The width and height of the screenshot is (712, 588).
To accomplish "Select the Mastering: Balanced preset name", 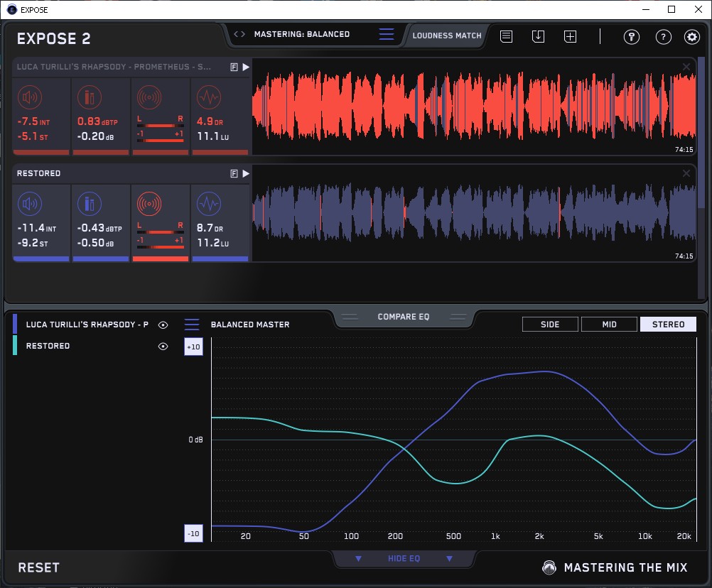I will (x=302, y=34).
